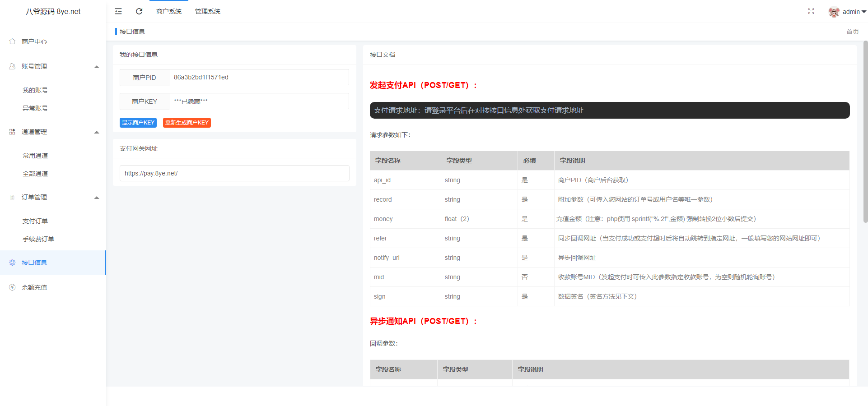Screen dimensions: 868x406
Task: Select the 接口信息 gear icon
Action: click(x=12, y=262)
